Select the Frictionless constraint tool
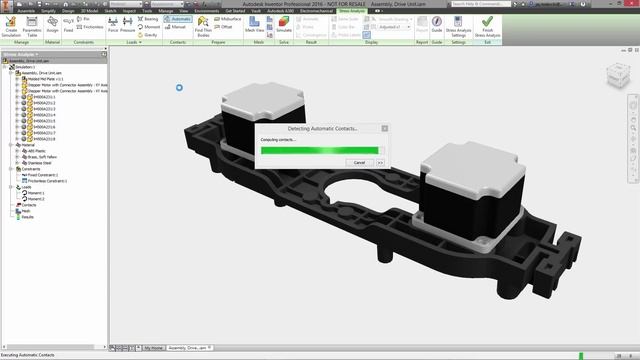The width and height of the screenshot is (640, 360). (x=90, y=27)
